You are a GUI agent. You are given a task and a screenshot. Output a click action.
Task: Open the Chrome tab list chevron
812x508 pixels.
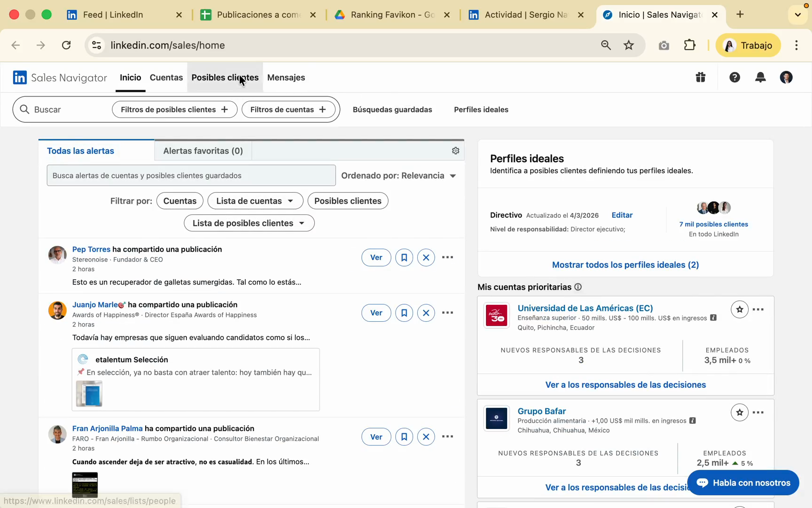(797, 15)
